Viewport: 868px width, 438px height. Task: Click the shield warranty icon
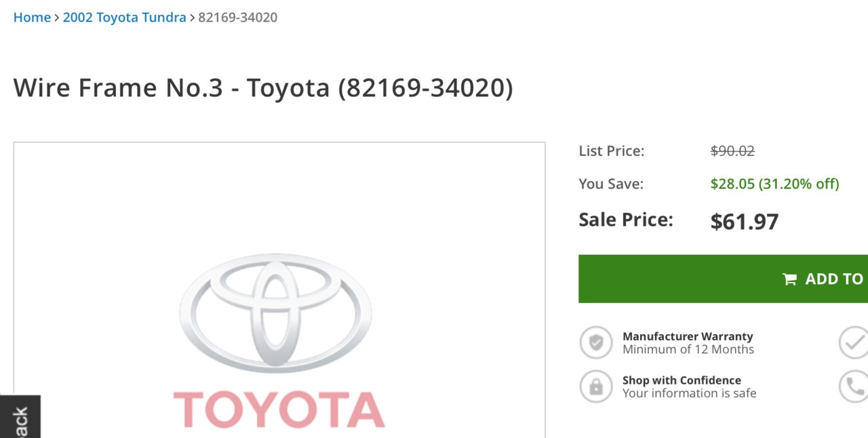pyautogui.click(x=596, y=342)
